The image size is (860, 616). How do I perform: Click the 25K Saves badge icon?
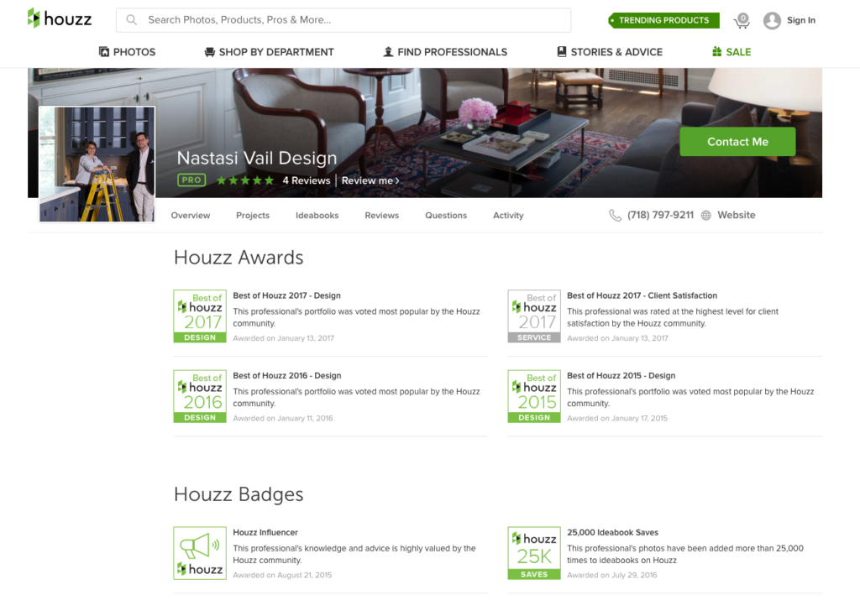coord(534,553)
